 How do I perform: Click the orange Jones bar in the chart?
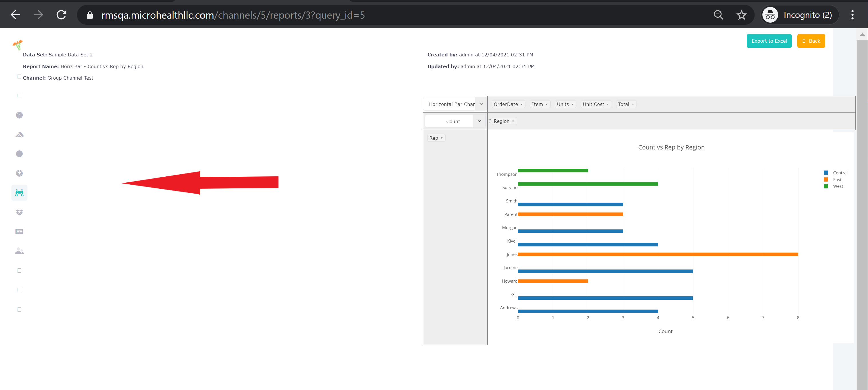(658, 254)
